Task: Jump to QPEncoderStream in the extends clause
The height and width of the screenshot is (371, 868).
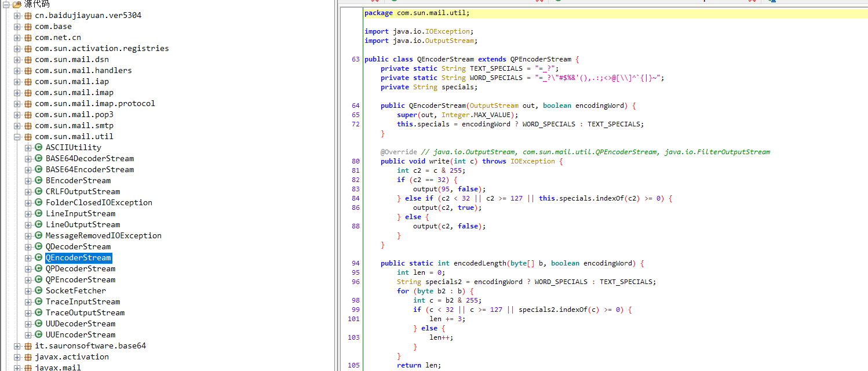Action: (x=541, y=59)
